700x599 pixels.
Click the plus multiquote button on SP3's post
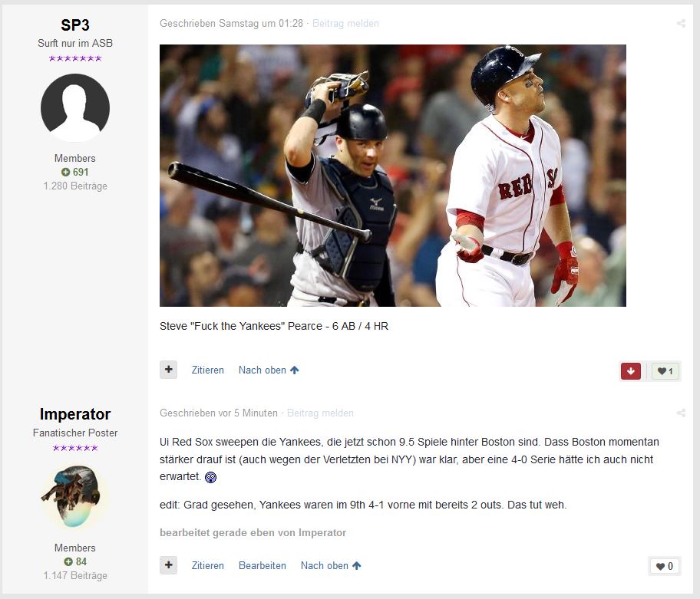coord(168,370)
